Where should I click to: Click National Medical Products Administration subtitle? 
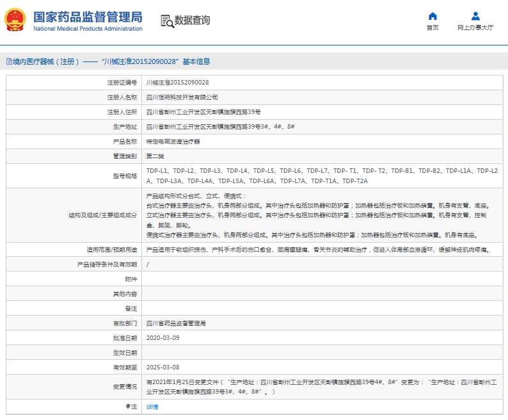click(88, 29)
